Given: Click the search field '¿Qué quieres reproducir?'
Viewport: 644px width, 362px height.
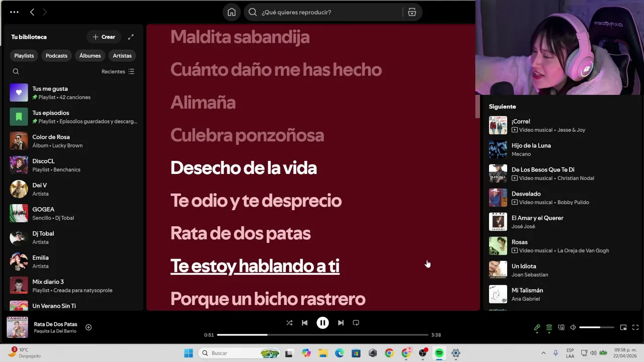Looking at the screenshot, I should (325, 12).
